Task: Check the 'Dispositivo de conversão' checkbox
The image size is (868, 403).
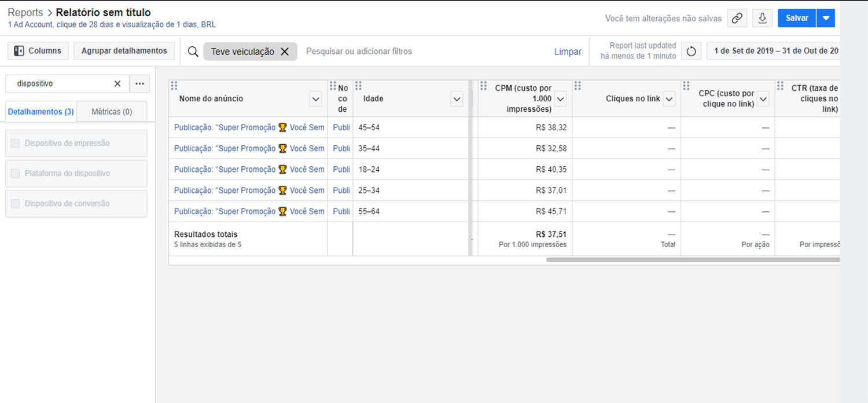Action: click(x=16, y=203)
